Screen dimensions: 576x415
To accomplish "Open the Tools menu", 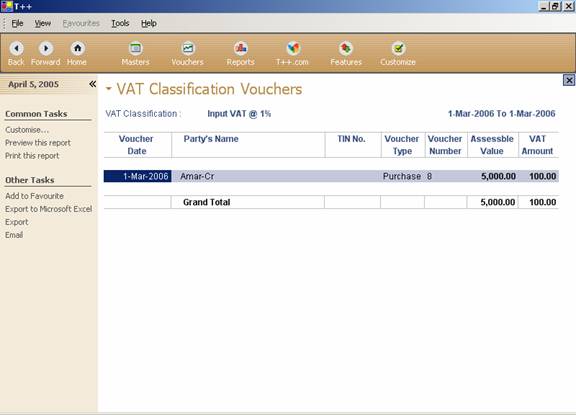I will [120, 24].
